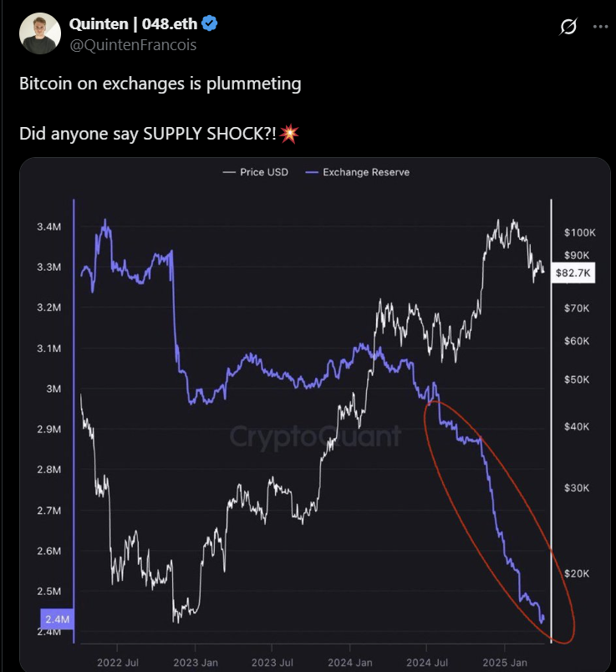
Task: Click the purple Exchange Reserve legend line swatch
Action: 311,172
